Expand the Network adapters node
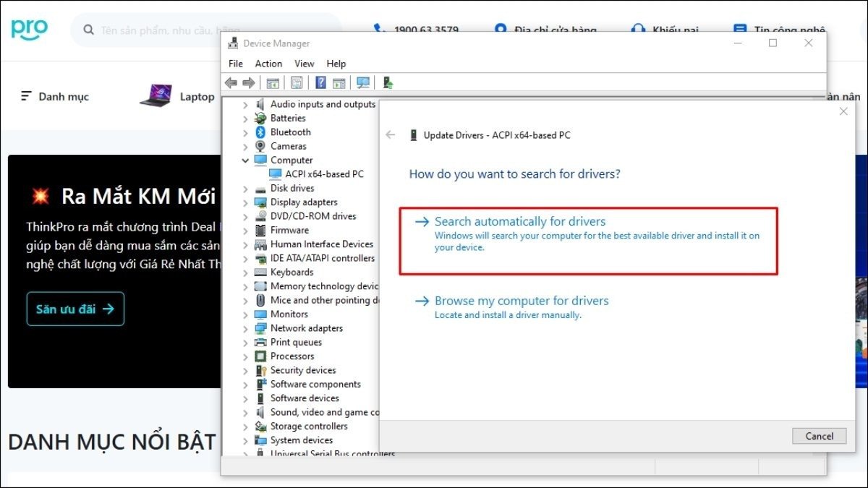868x488 pixels. coord(246,328)
